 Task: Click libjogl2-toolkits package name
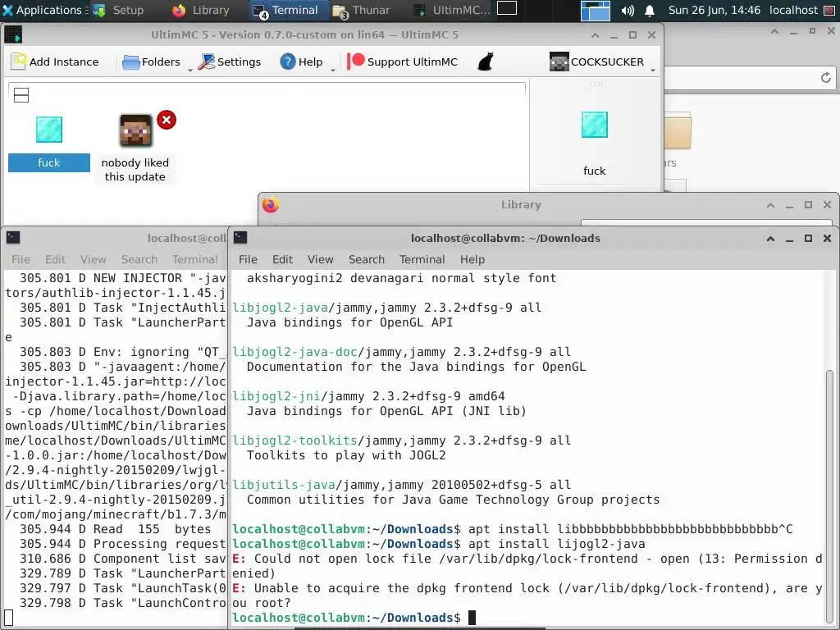point(294,441)
